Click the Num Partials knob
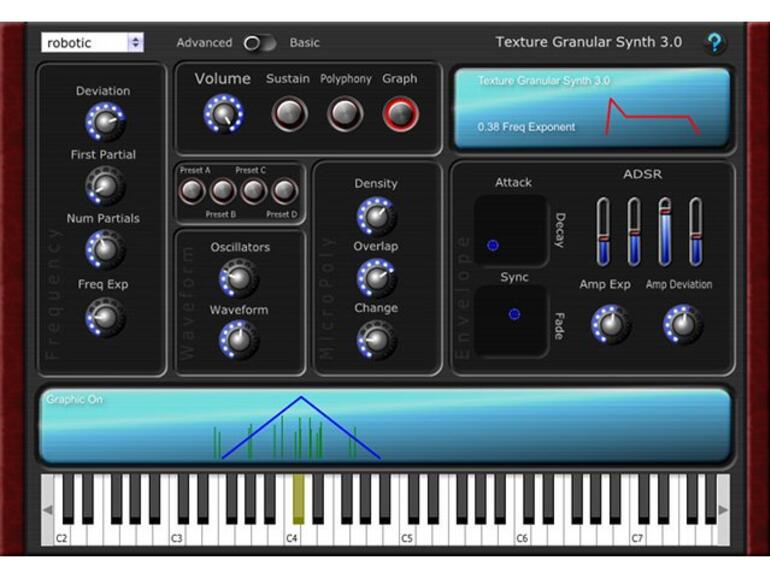The width and height of the screenshot is (770, 578). click(x=106, y=249)
